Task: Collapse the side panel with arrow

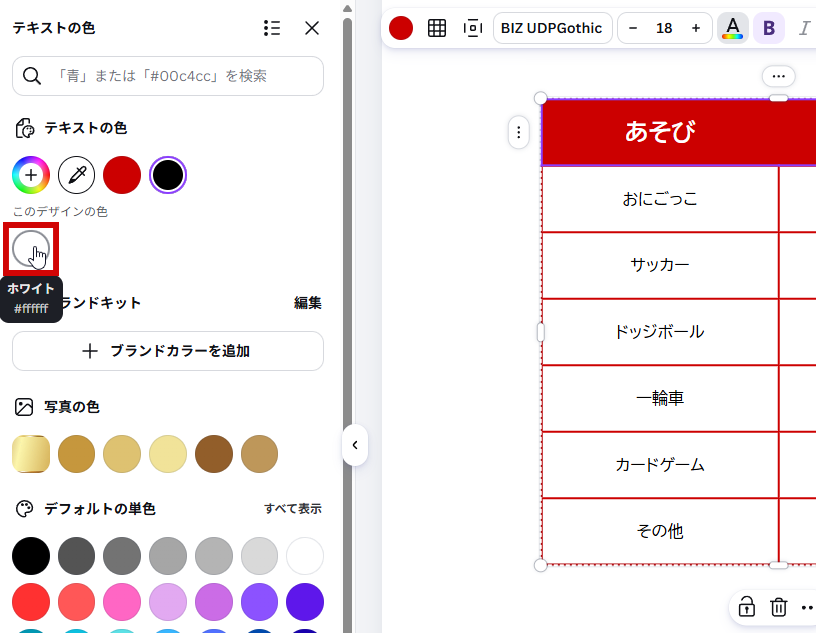Action: (x=355, y=445)
